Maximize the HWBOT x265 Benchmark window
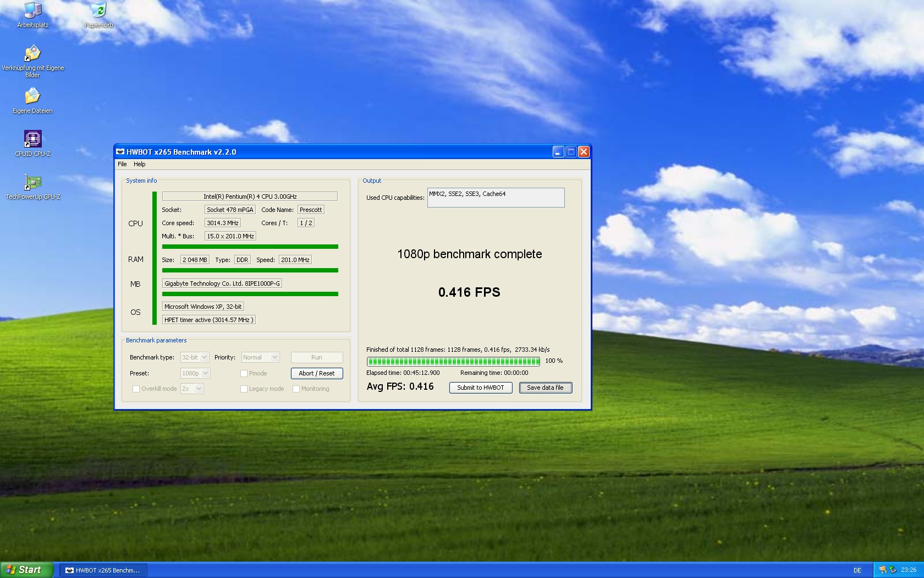 tap(571, 152)
